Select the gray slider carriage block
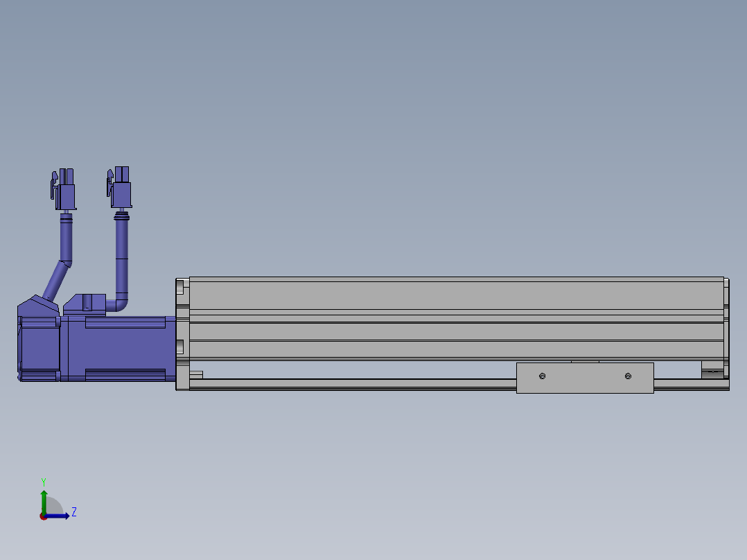The width and height of the screenshot is (747, 560). click(x=585, y=378)
